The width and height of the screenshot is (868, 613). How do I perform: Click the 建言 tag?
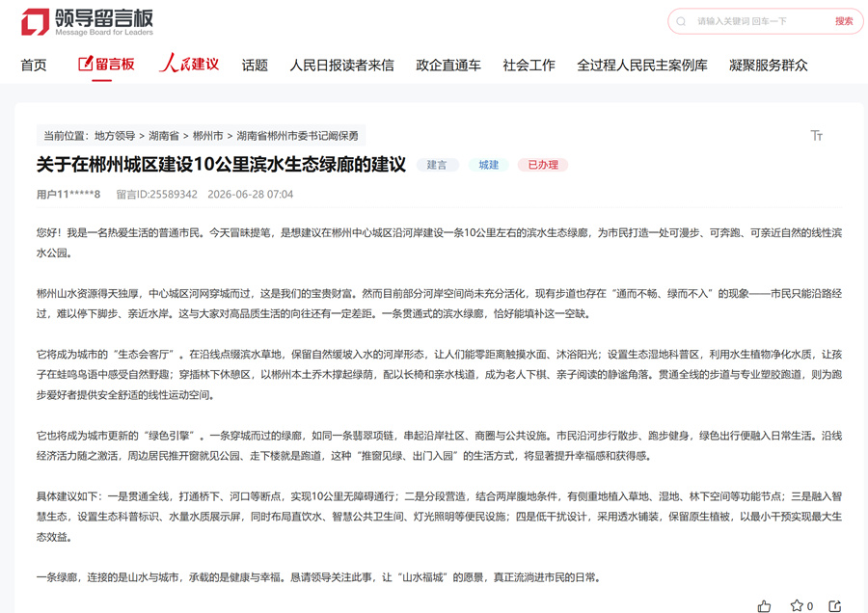point(437,165)
